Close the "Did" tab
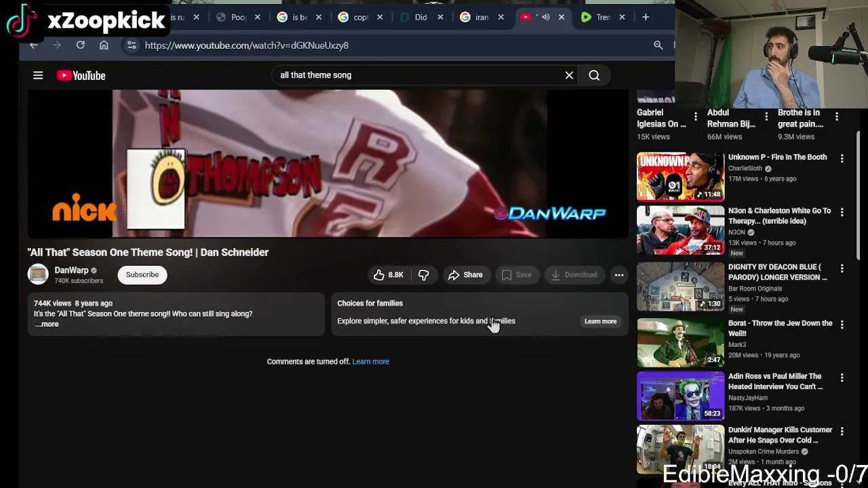The width and height of the screenshot is (868, 488). (439, 17)
